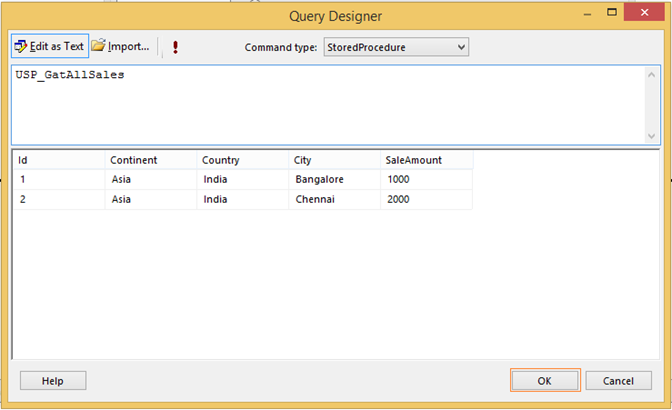The width and height of the screenshot is (672, 410).
Task: Click the query box scroll down arrow
Action: point(652,136)
